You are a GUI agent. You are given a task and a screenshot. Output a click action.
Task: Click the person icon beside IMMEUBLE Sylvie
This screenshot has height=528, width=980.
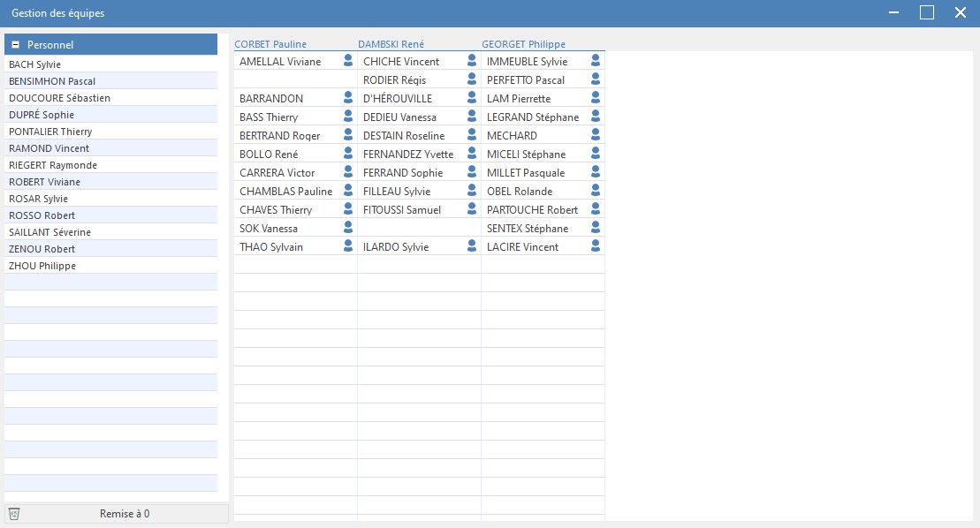[596, 61]
